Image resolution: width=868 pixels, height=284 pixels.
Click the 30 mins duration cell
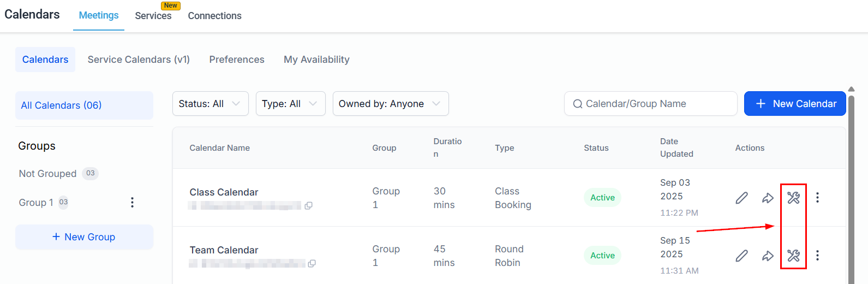pyautogui.click(x=444, y=198)
